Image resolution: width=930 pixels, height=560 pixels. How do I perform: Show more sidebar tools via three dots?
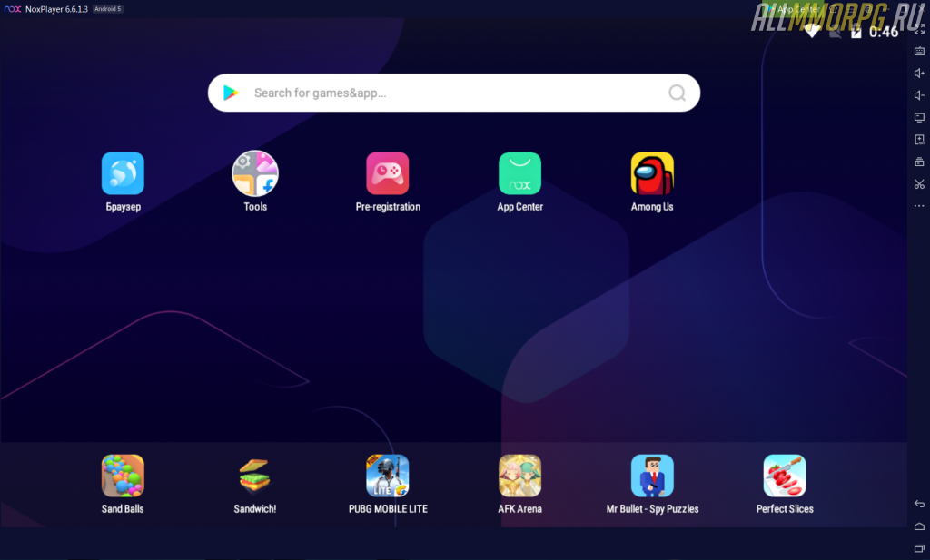[919, 206]
